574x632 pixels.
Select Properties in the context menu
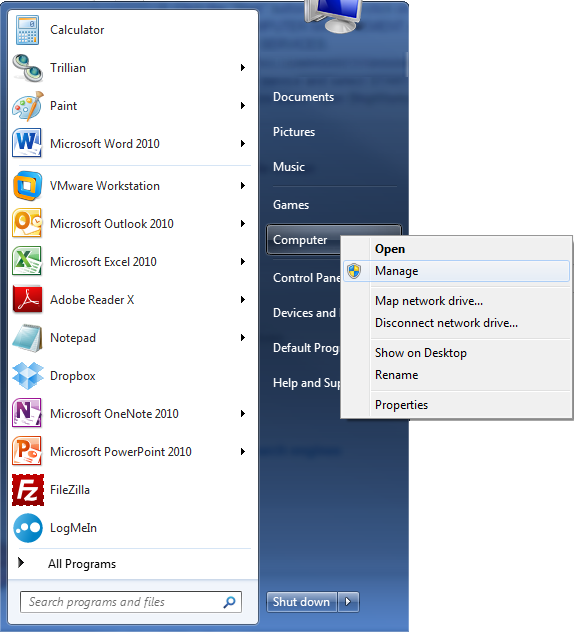[x=456, y=405]
